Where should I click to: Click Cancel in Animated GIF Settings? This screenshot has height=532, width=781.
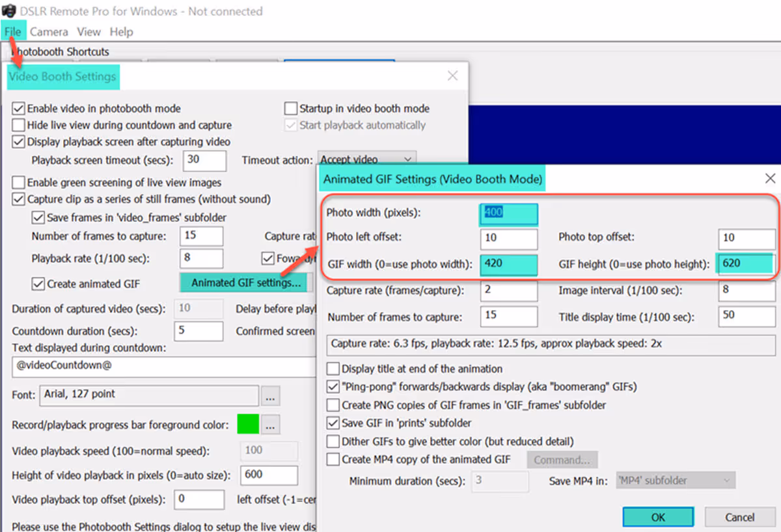click(740, 518)
